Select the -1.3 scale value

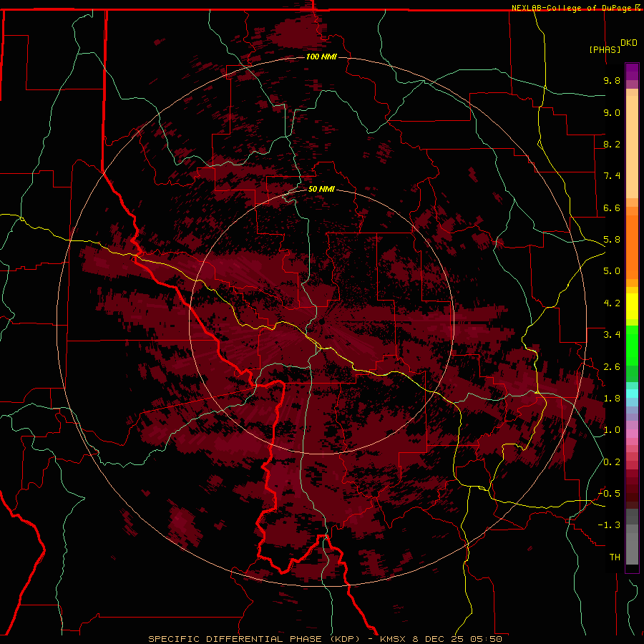tap(610, 525)
